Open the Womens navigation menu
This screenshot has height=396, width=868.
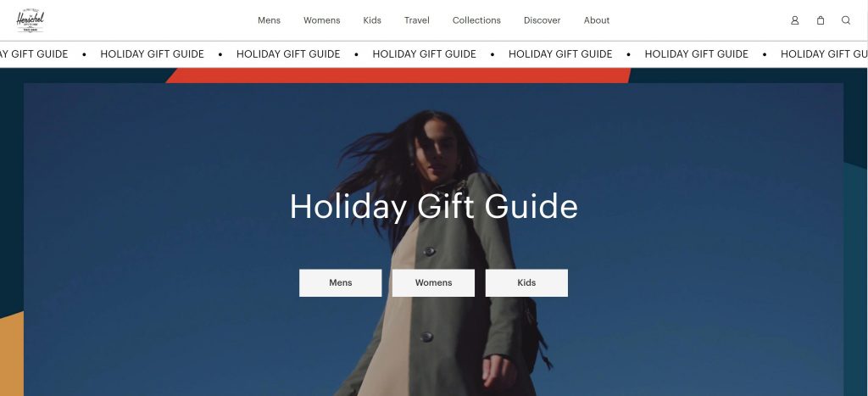point(321,20)
